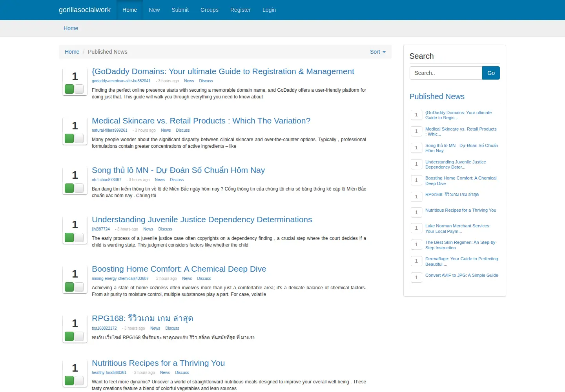The image size is (565, 392).
Task: Open user godaddy-american-site-bu882041 profile
Action: [x=121, y=81]
